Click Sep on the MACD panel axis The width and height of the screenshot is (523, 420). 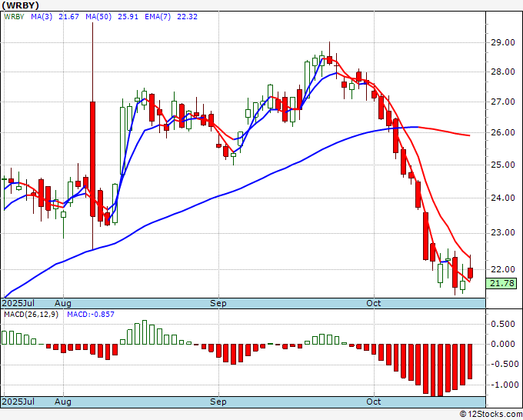pyautogui.click(x=218, y=402)
